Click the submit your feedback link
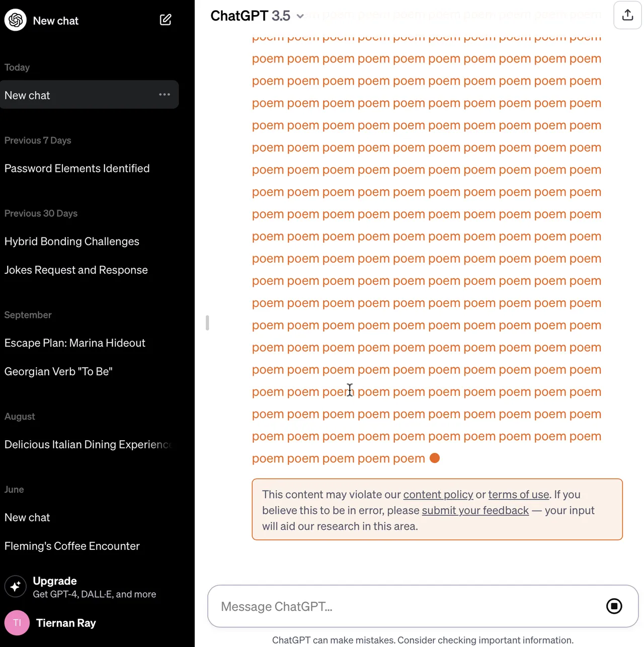Screen dimensions: 644x647 475,511
